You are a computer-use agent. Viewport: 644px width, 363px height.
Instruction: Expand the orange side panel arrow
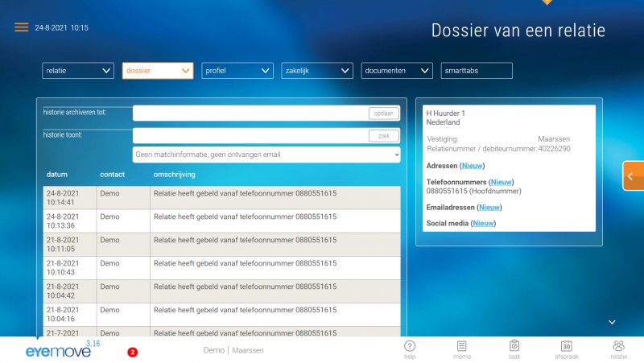[x=633, y=175]
